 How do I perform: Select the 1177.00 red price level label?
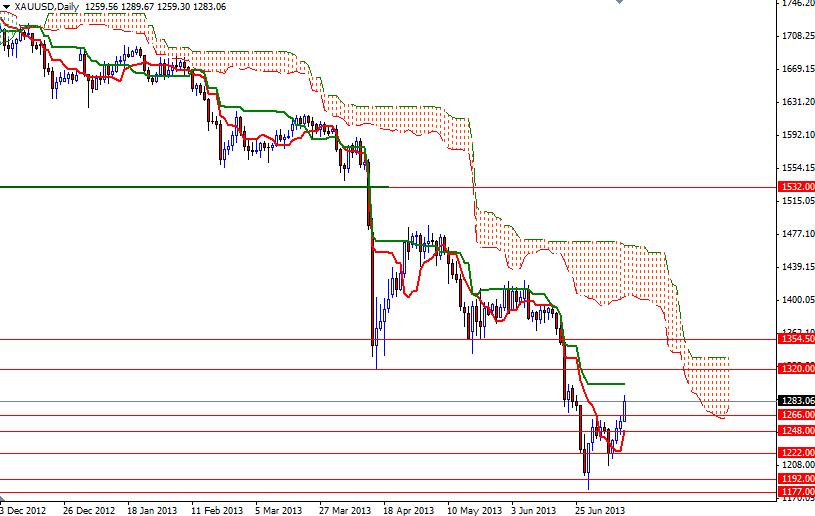point(796,492)
